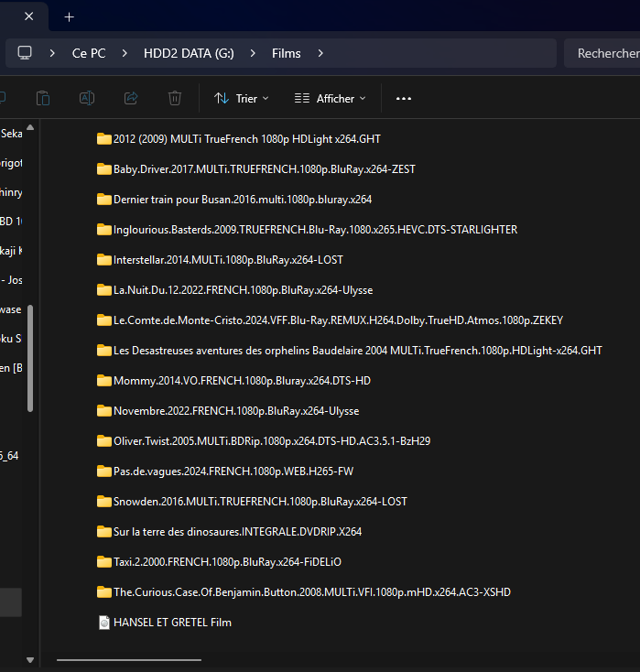Open the Afficher view dropdown

[x=331, y=99]
